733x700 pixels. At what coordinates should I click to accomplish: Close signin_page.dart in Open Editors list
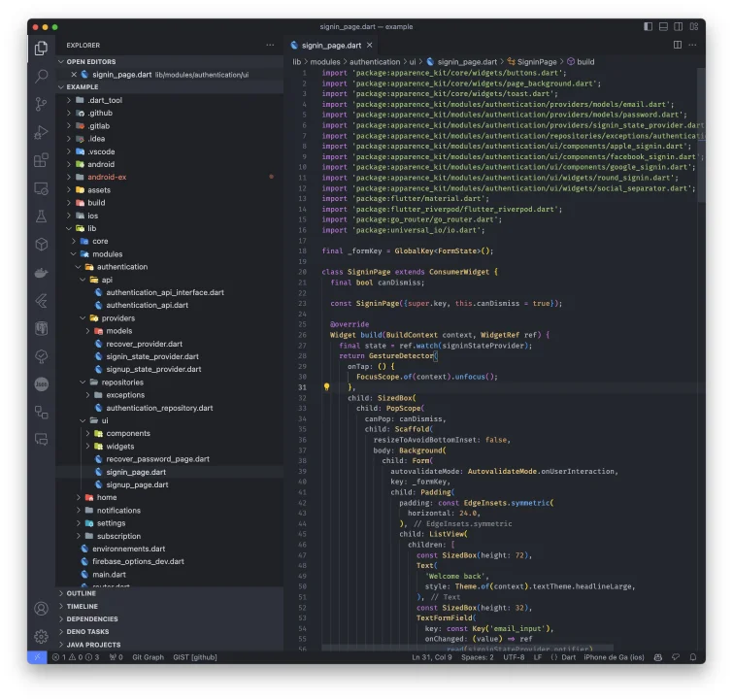click(74, 75)
